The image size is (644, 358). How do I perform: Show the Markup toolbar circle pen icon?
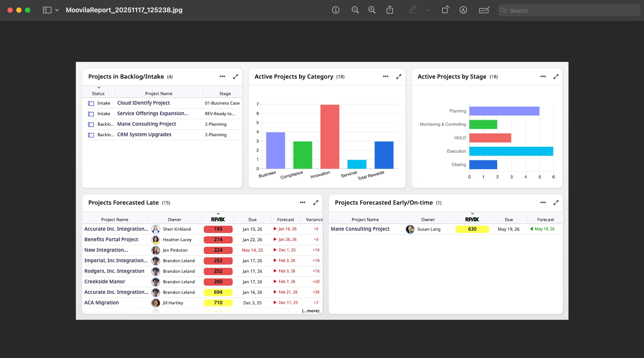[x=463, y=10]
